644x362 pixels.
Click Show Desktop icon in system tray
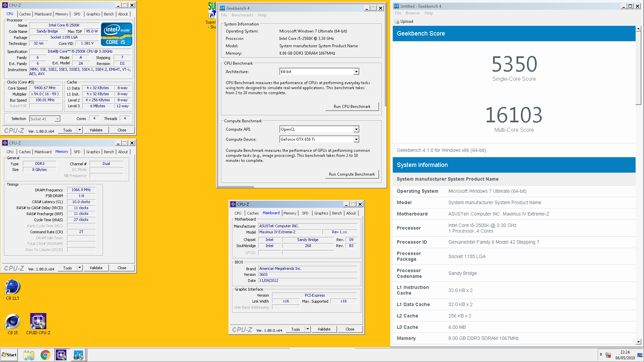640,355
